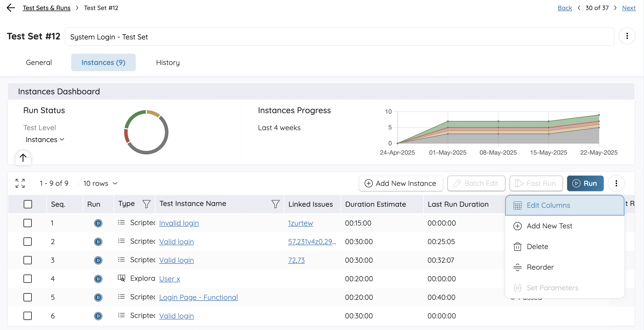644x330 pixels.
Task: Expand the 10 rows dropdown
Action: tap(100, 183)
